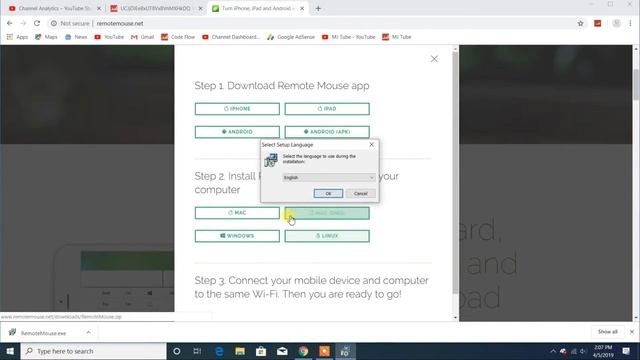Open the Action Center notifications

(626, 351)
